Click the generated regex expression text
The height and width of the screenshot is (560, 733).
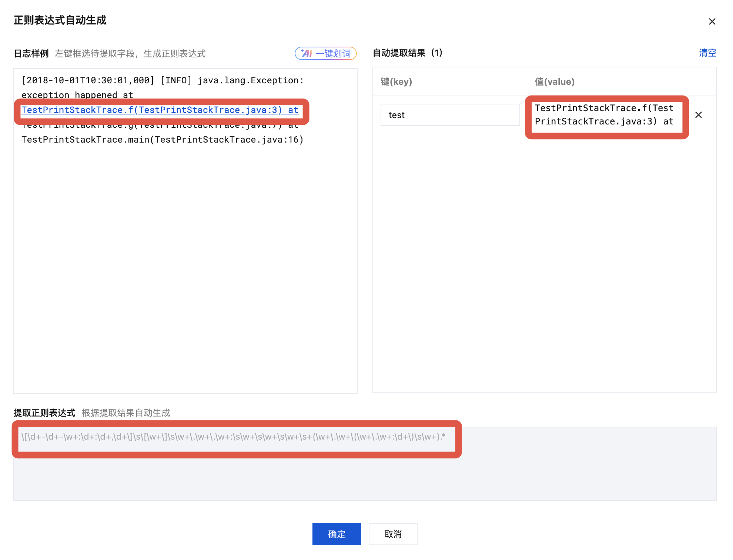[233, 437]
